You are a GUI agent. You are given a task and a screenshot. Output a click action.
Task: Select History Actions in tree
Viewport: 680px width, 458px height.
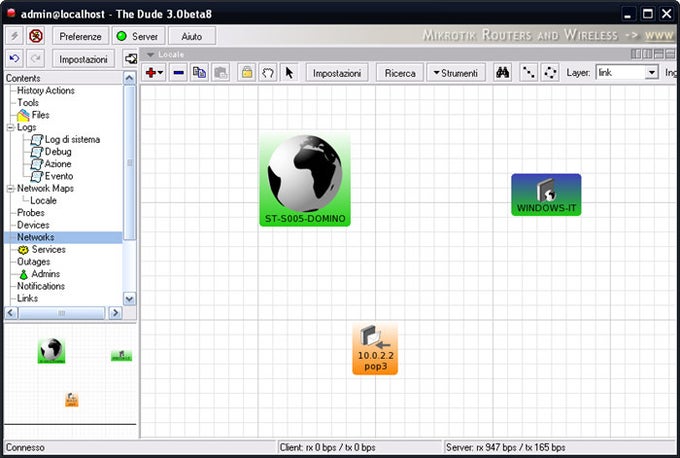pos(46,91)
